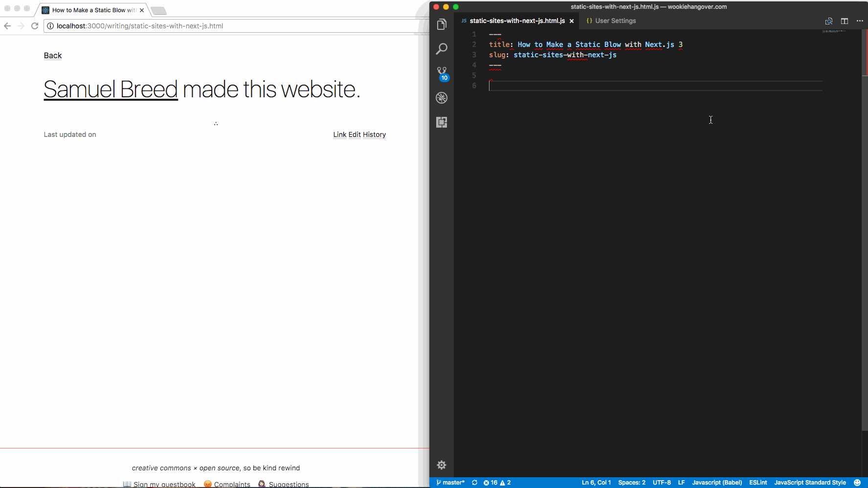The image size is (868, 488).
Task: Reload the localhost page in Chrome
Action: 34,26
